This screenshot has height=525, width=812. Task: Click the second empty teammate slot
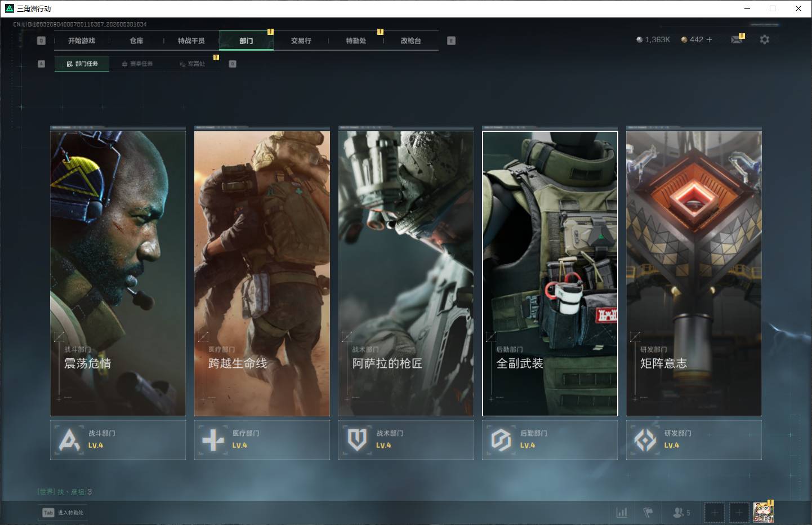[739, 513]
